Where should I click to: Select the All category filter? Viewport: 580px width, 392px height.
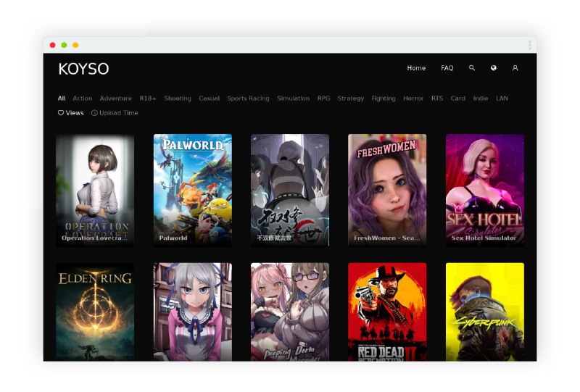pyautogui.click(x=62, y=99)
